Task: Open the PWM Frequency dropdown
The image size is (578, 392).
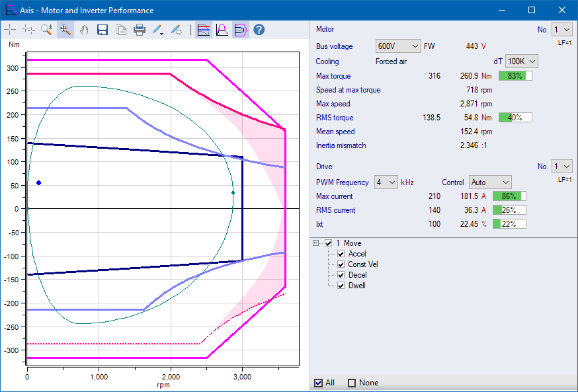Action: pyautogui.click(x=386, y=182)
